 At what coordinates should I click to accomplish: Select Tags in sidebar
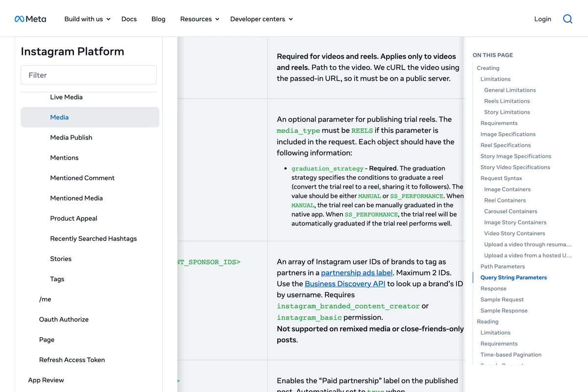[57, 279]
